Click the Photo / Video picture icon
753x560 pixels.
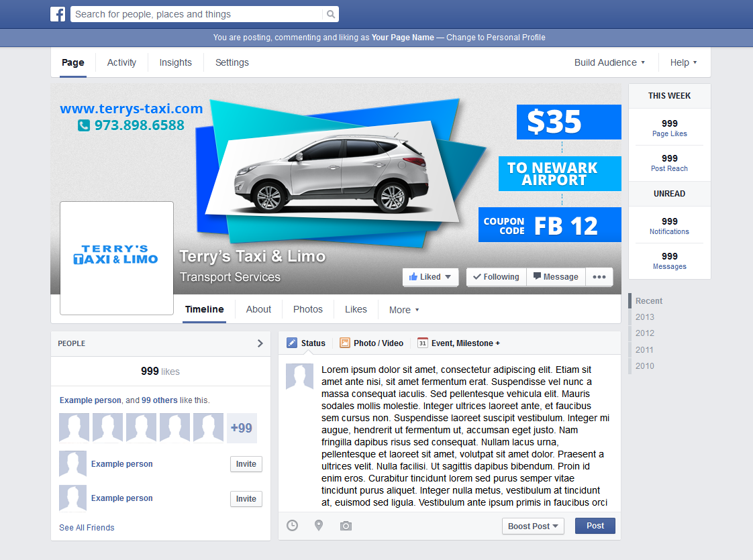(x=344, y=343)
